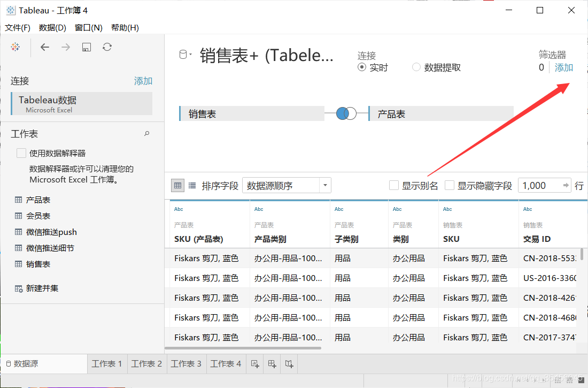
Task: Enable the 使用数据解释器 checkbox
Action: (21, 153)
